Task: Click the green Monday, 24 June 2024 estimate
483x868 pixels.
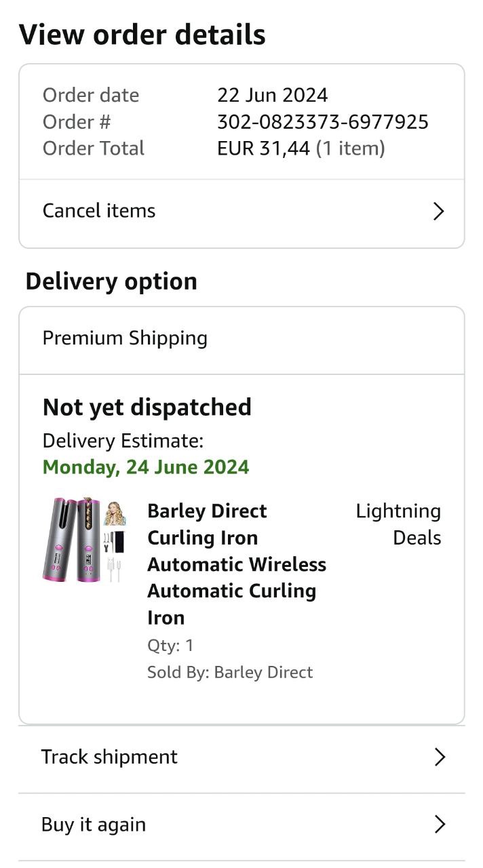Action: coord(146,467)
